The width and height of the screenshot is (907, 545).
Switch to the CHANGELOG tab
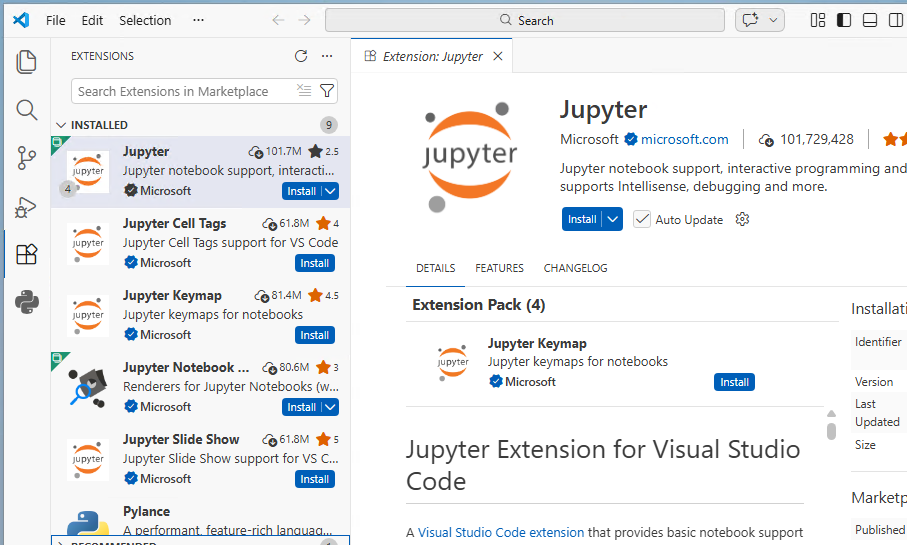576,268
